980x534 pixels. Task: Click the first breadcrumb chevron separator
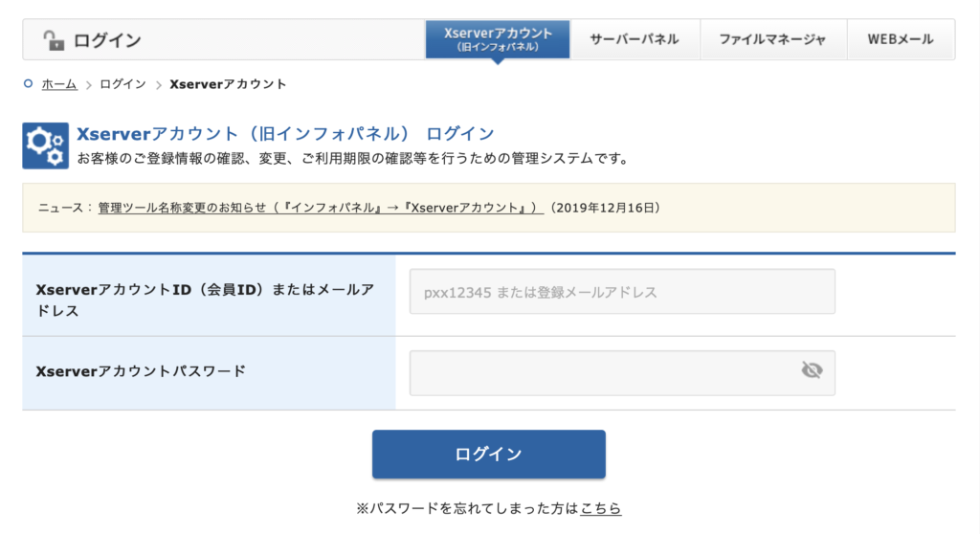point(89,84)
